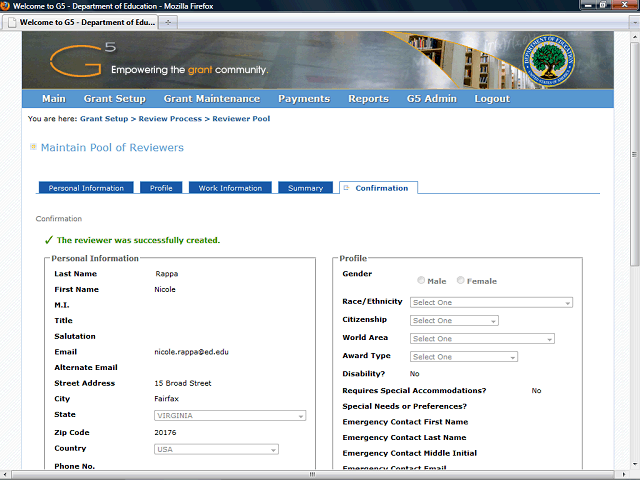Viewport: 640px width, 480px height.
Task: Expand the Award Type dropdown
Action: (463, 357)
